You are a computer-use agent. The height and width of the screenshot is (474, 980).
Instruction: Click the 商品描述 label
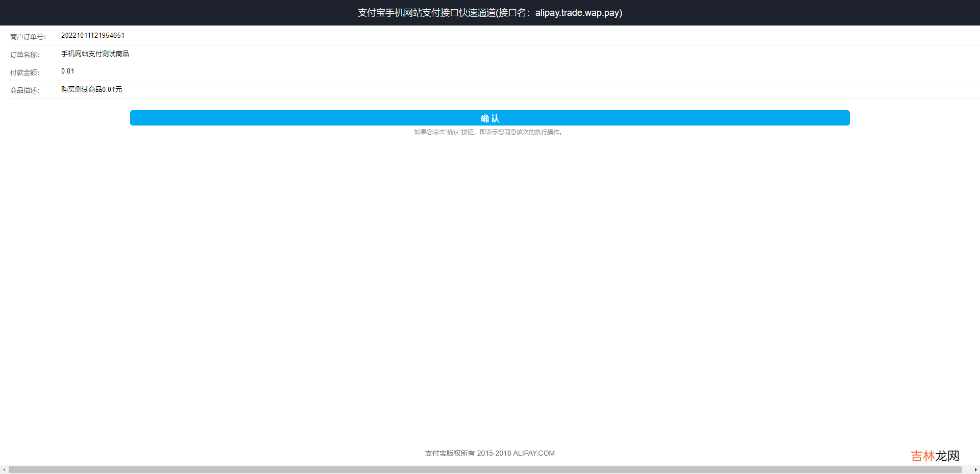[24, 90]
